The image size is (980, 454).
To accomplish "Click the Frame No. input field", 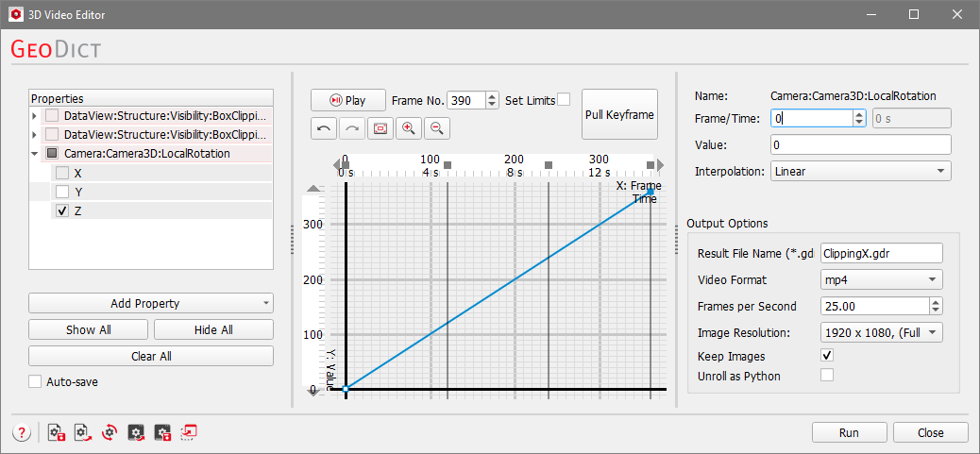I will [x=467, y=100].
